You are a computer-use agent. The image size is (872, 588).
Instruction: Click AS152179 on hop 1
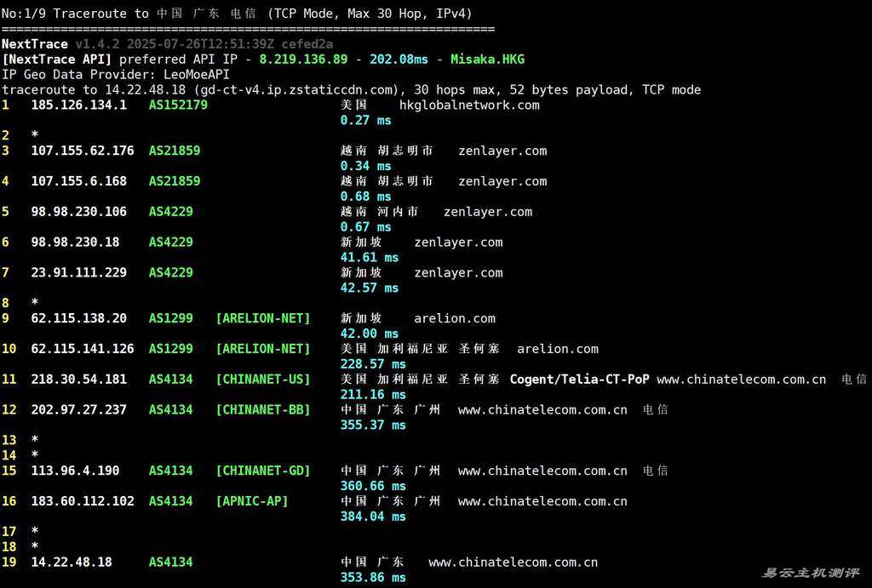tap(178, 105)
